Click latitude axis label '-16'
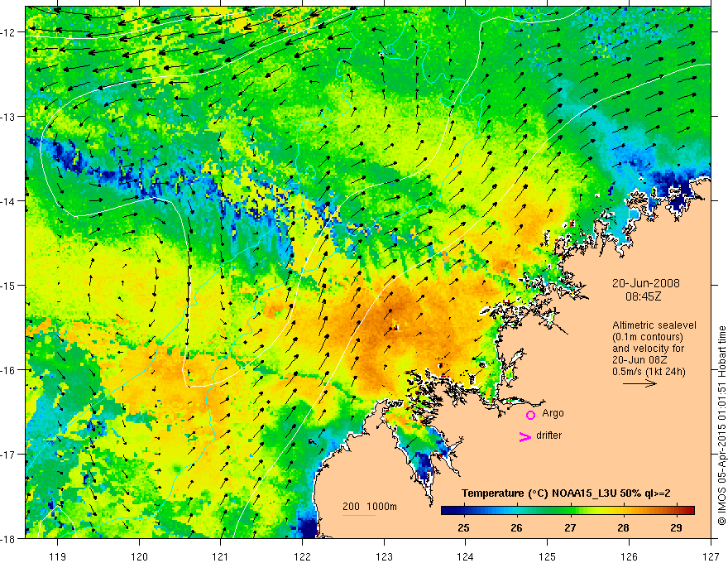Image resolution: width=728 pixels, height=563 pixels. click(x=9, y=370)
